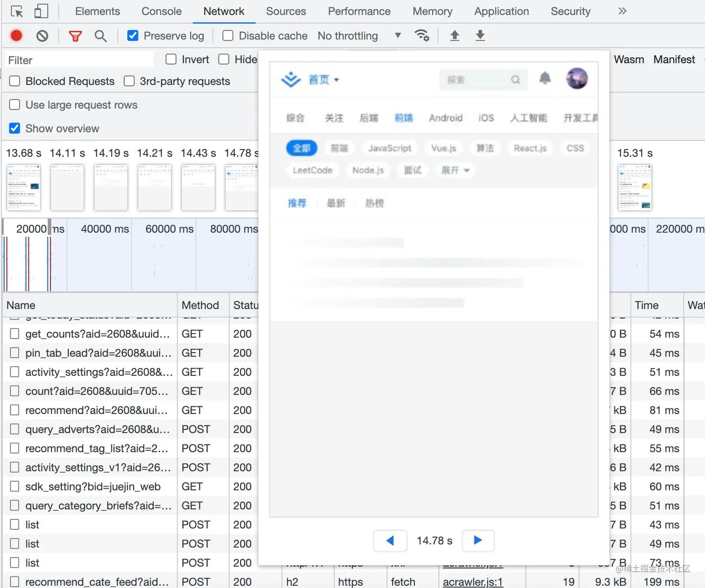Import HAR file with upload arrow

pyautogui.click(x=455, y=35)
